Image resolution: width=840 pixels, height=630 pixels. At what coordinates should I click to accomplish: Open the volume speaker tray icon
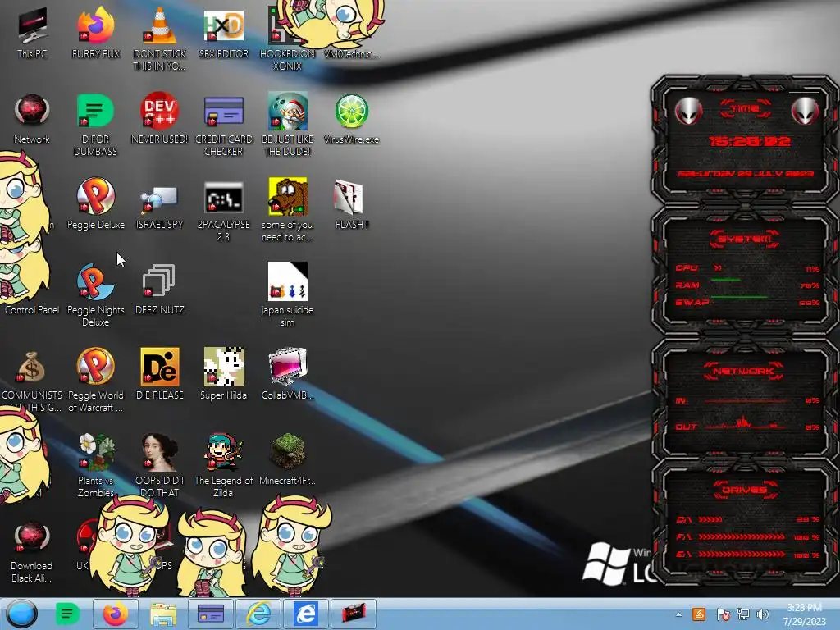click(763, 614)
